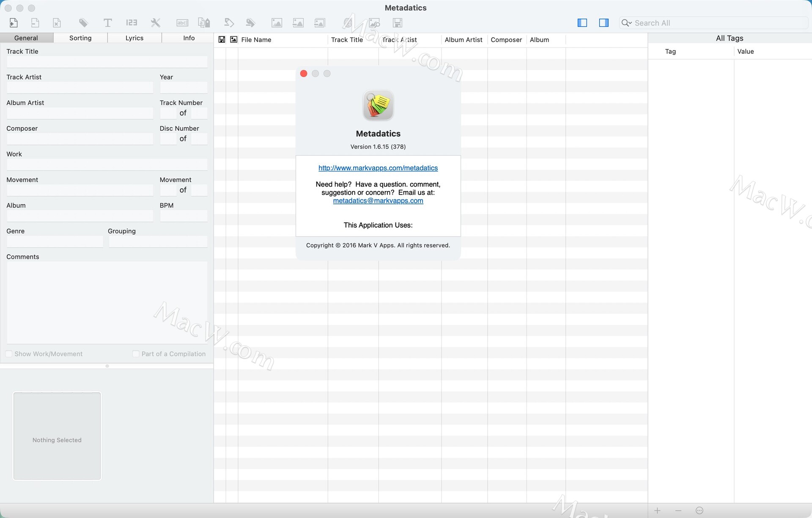Open the search options magnifier dropdown
This screenshot has width=812, height=518.
626,23
